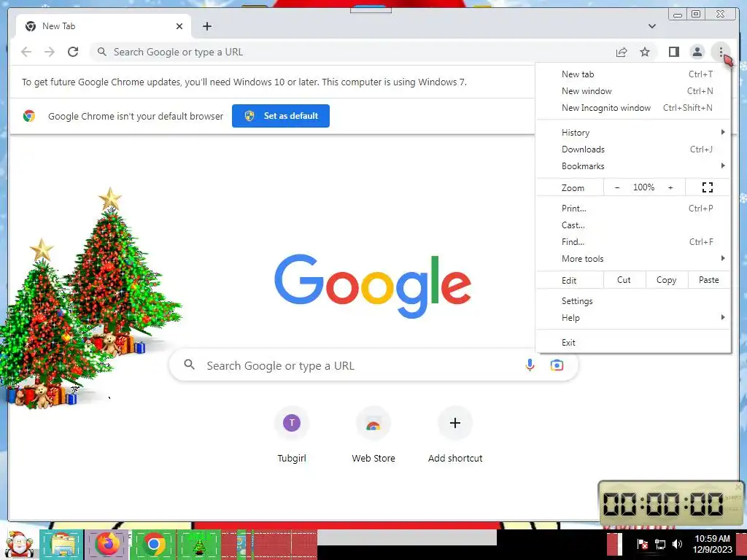Click the Google search box on page
The width and height of the screenshot is (747, 560).
[373, 365]
